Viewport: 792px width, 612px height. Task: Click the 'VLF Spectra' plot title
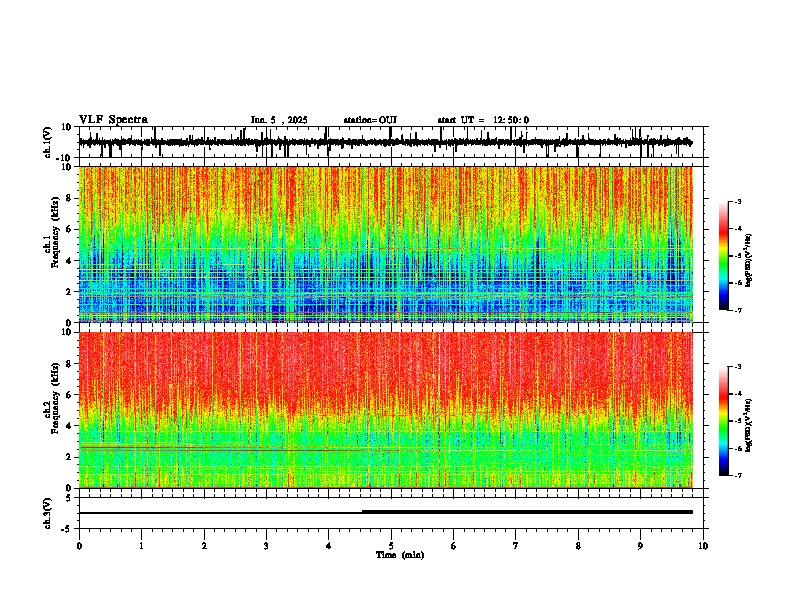coord(113,120)
